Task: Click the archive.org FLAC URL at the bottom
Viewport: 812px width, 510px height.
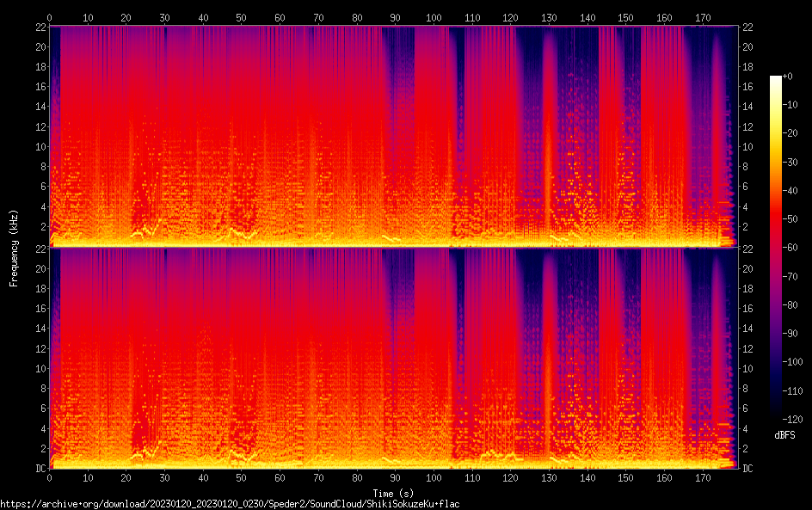Action: pos(230,503)
